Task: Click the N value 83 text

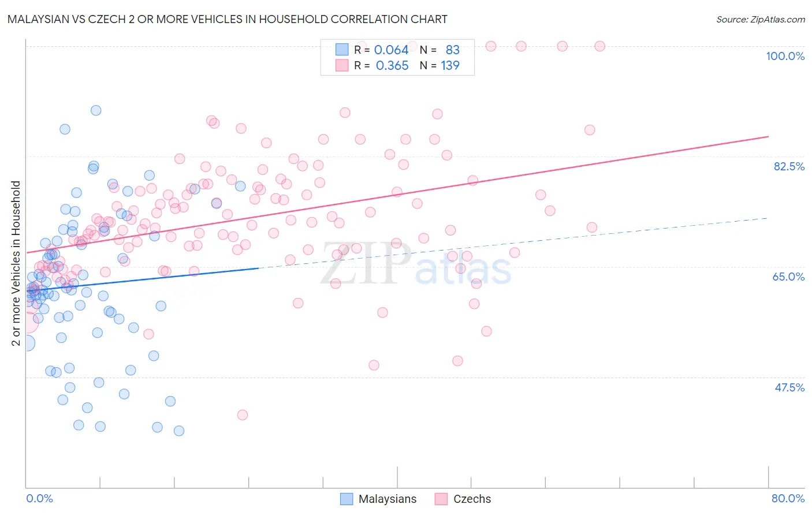Action: point(452,50)
